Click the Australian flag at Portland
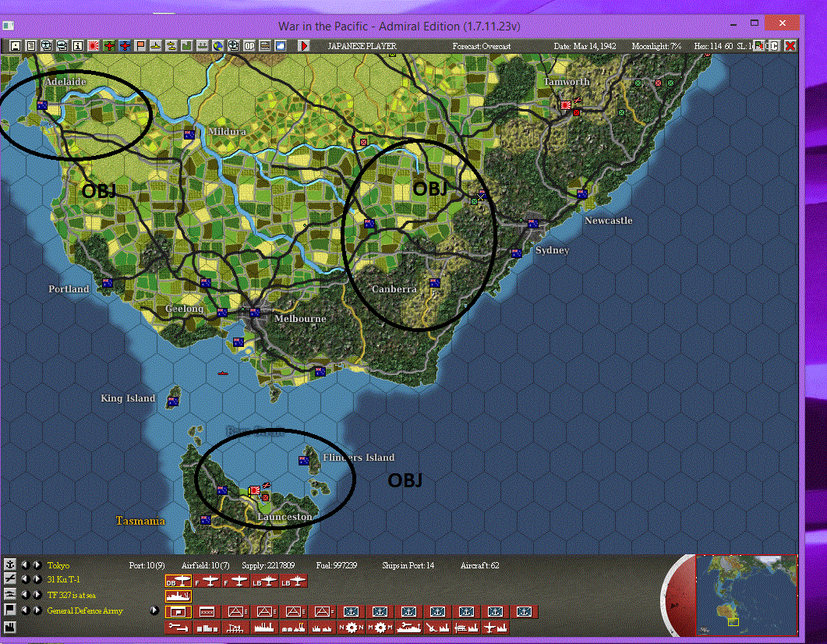This screenshot has width=827, height=644. coord(108,283)
